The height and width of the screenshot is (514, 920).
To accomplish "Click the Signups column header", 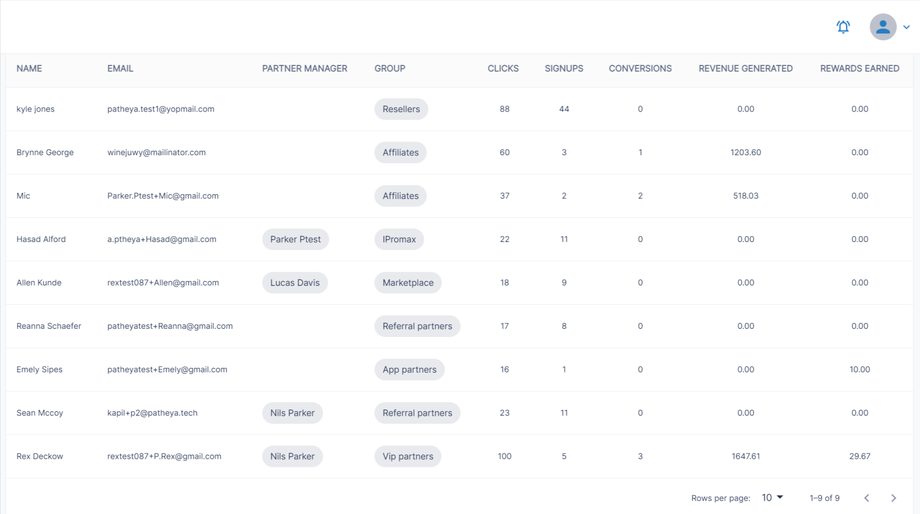I will click(x=564, y=69).
